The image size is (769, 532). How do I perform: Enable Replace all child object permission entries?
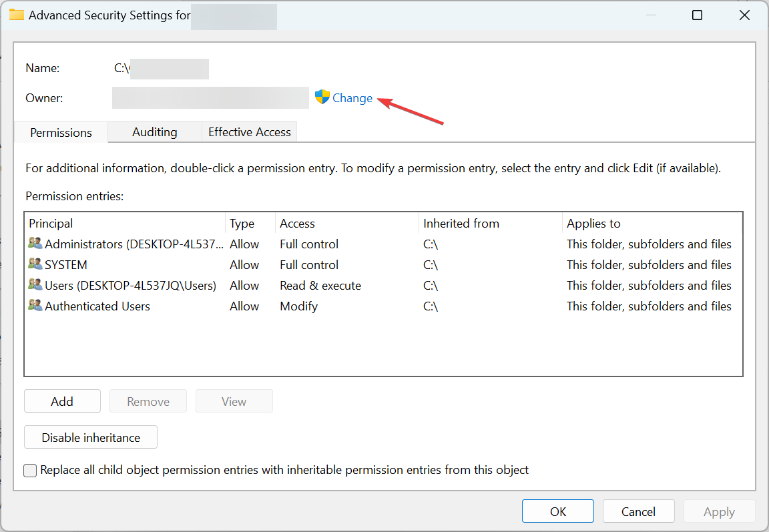coord(31,471)
